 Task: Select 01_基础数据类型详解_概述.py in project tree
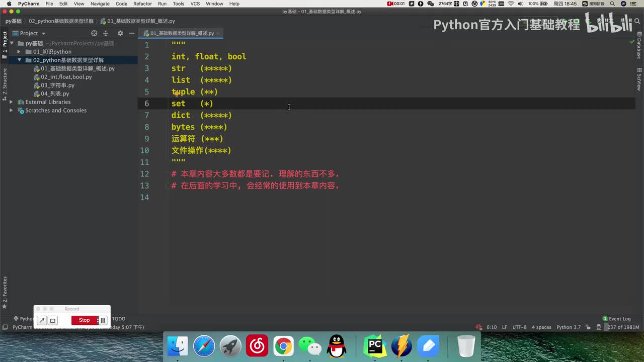[74, 68]
